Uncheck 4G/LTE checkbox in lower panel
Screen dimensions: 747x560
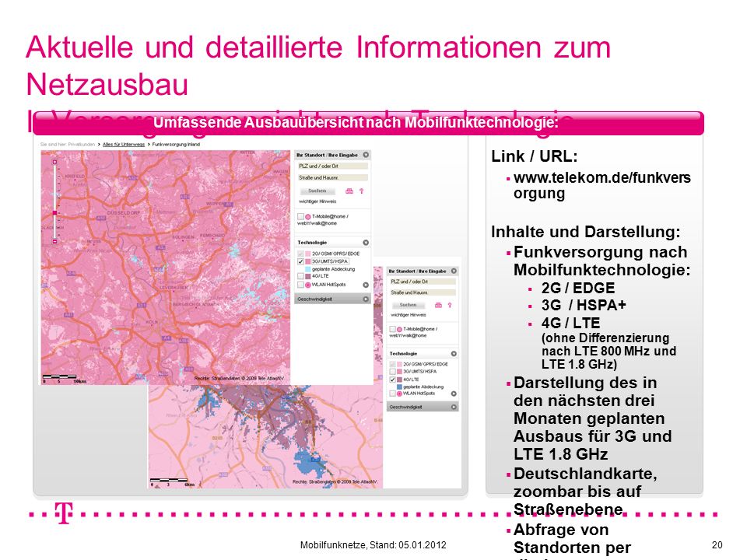(392, 380)
